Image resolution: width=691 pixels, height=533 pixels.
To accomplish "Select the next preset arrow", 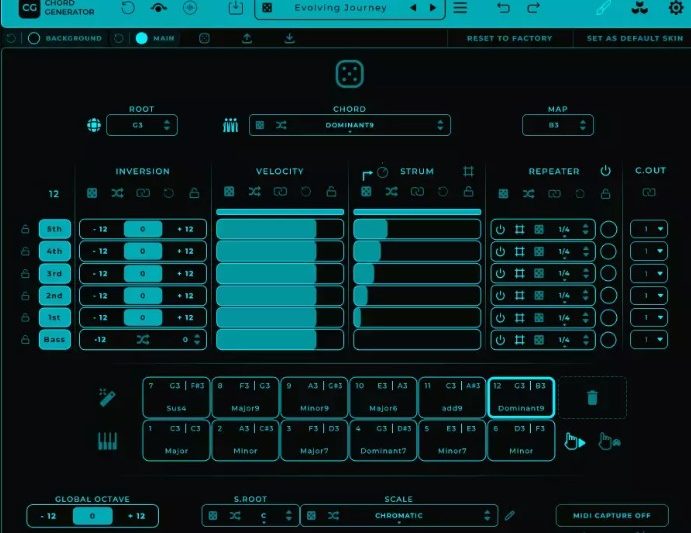I will (433, 7).
